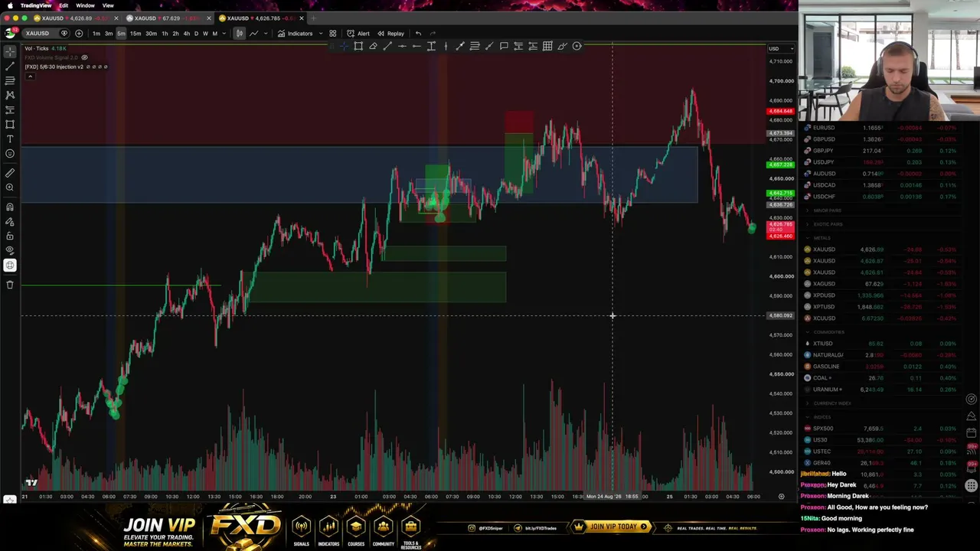Click the add symbol plus button
Image resolution: width=980 pixels, height=551 pixels.
click(79, 34)
